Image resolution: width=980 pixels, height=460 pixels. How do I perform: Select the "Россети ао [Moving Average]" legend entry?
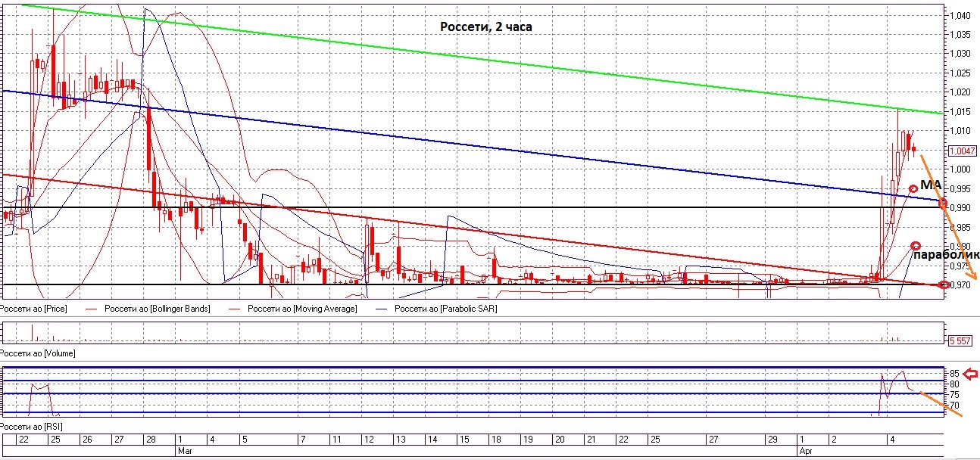tap(302, 309)
